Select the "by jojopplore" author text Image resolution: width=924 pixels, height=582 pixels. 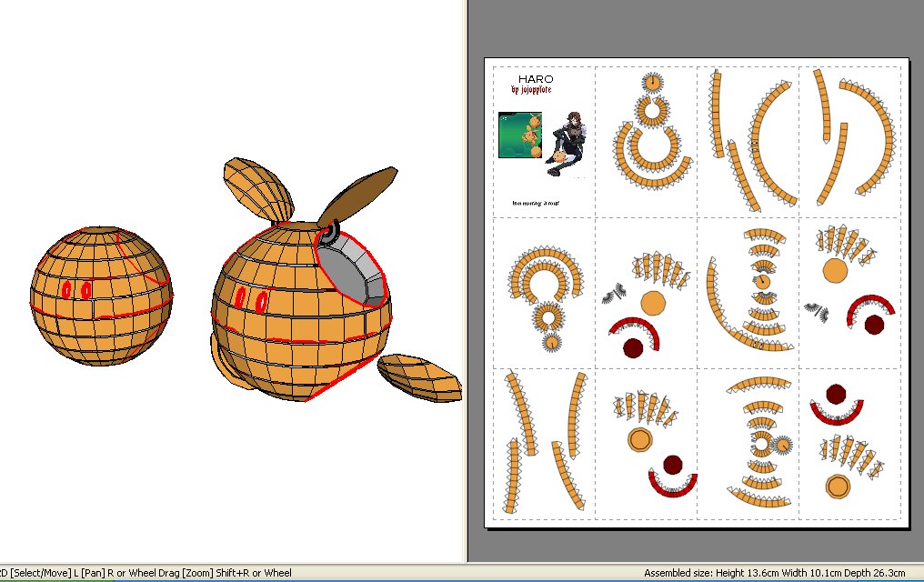coord(533,91)
